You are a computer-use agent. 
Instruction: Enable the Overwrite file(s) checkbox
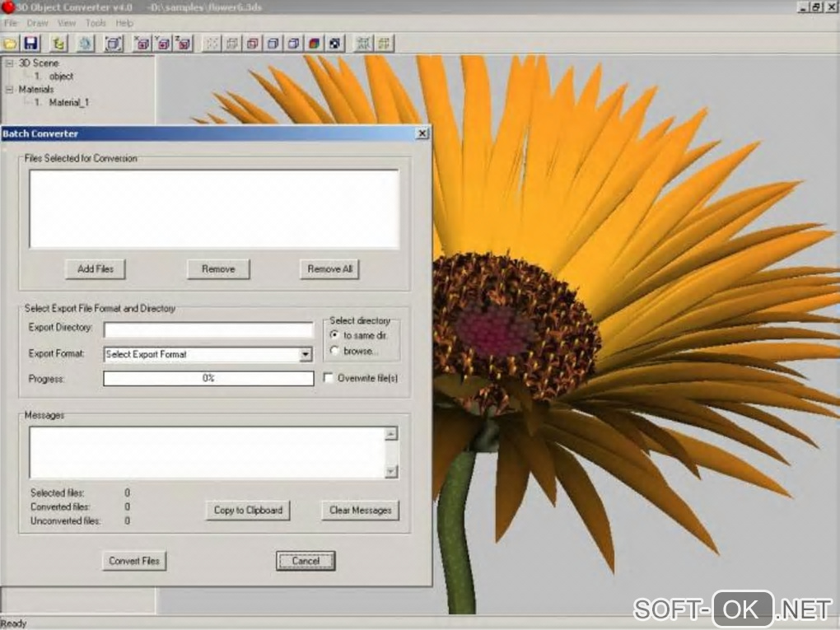329,378
